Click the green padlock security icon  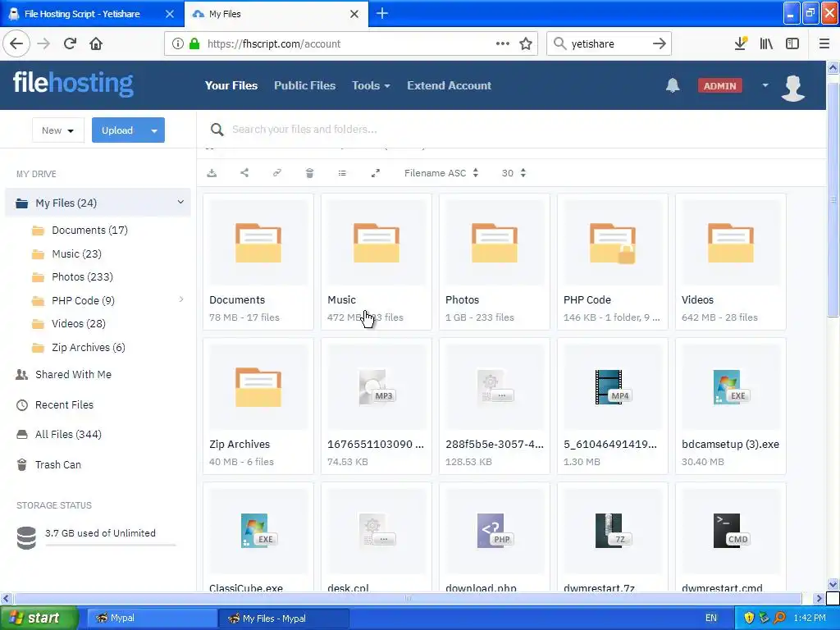coord(194,43)
